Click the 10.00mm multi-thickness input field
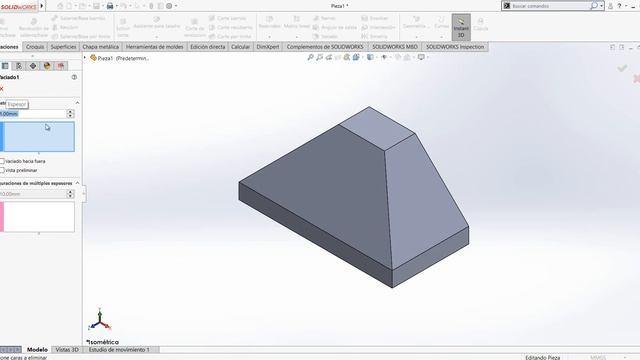The image size is (640, 360). pyautogui.click(x=33, y=194)
